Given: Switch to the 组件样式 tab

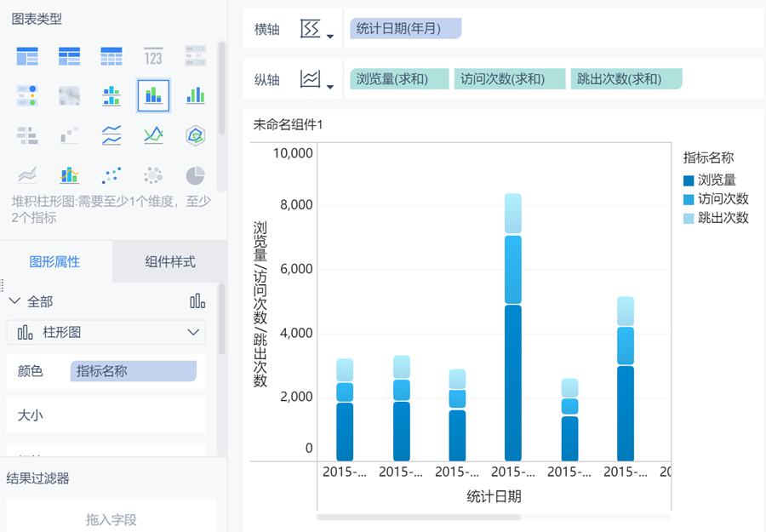Looking at the screenshot, I should 170,261.
